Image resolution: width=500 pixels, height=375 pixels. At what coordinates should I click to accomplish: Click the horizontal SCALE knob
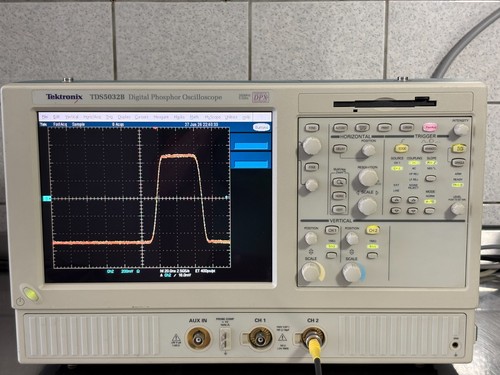pyautogui.click(x=367, y=206)
